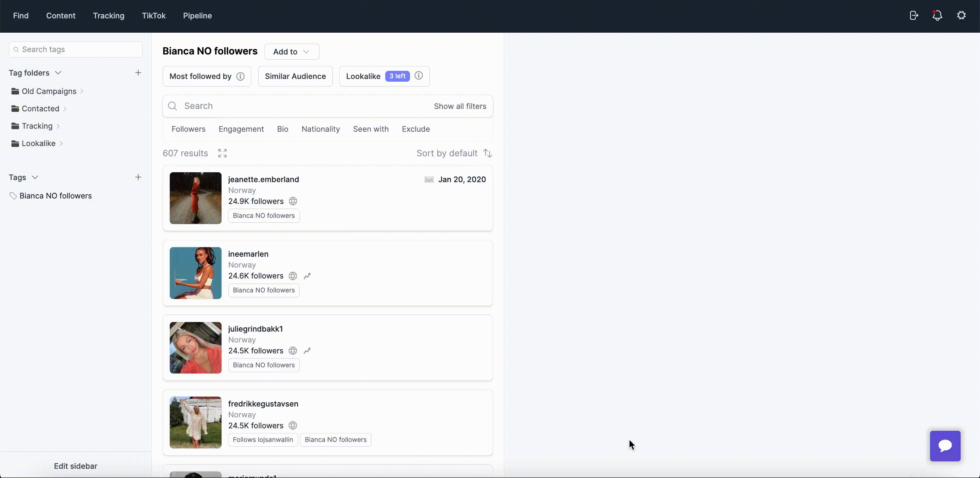Image resolution: width=980 pixels, height=478 pixels.
Task: Click the logout icon in top bar
Action: (914, 16)
